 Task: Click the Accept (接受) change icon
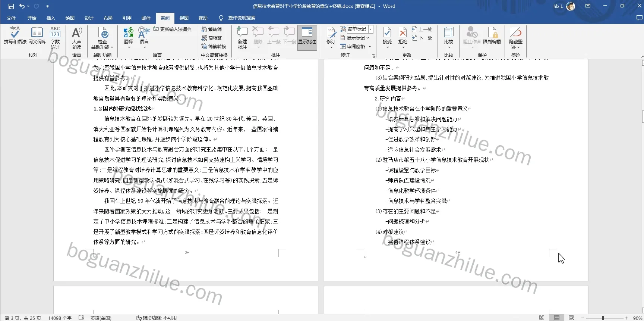pyautogui.click(x=387, y=32)
